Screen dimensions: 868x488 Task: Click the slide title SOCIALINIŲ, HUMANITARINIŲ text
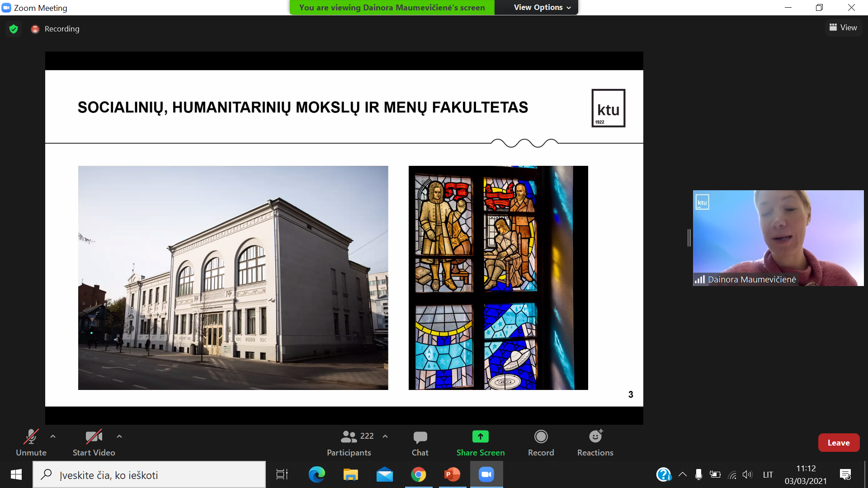[303, 108]
